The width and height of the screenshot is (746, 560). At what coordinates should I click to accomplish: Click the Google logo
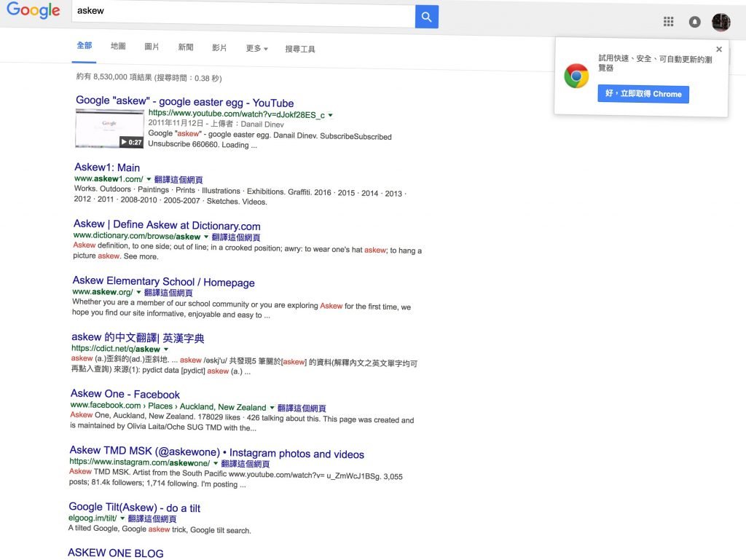(33, 9)
